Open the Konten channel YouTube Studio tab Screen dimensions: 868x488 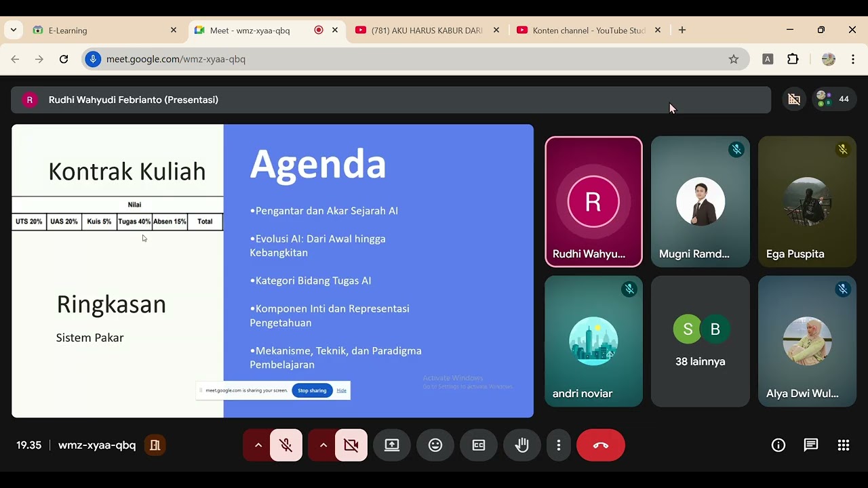(x=589, y=30)
